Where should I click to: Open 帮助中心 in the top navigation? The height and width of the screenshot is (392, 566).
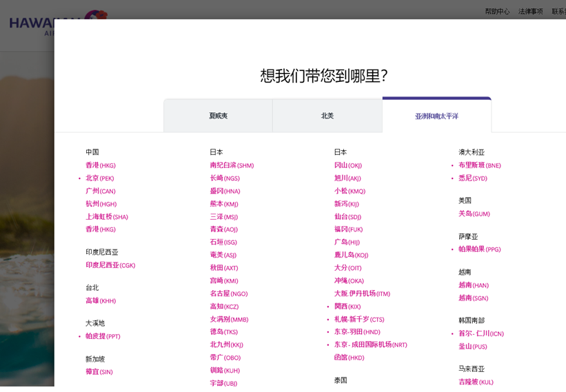pos(497,11)
